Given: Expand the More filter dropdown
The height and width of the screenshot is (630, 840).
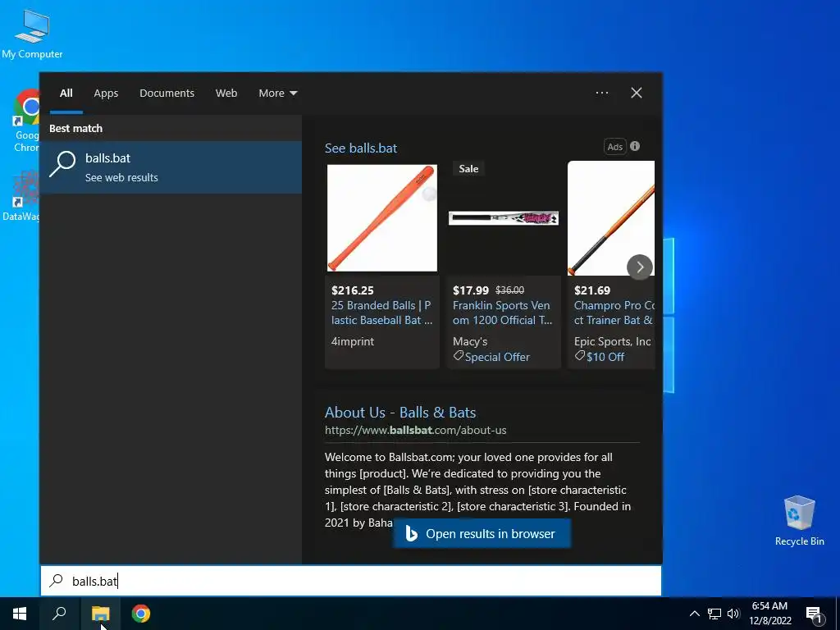Looking at the screenshot, I should [277, 94].
